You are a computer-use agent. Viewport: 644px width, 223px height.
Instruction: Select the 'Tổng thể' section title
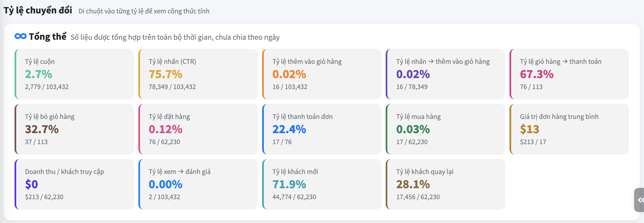coord(48,36)
